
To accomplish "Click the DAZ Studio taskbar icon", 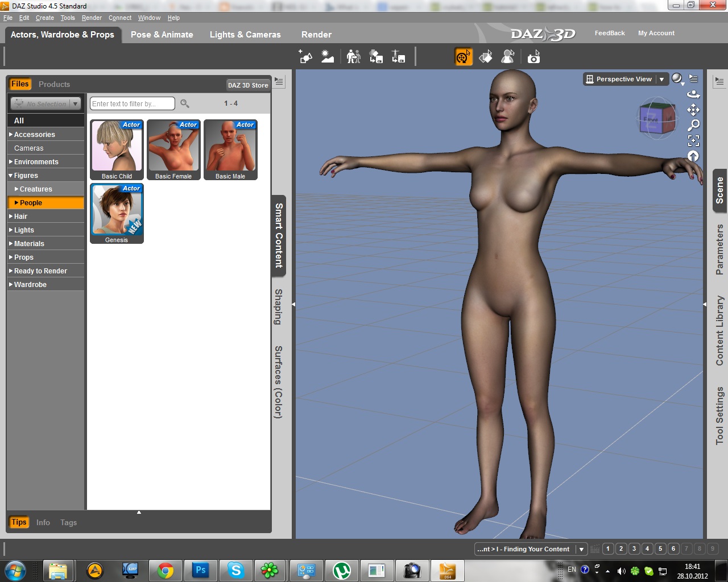I will pos(448,570).
